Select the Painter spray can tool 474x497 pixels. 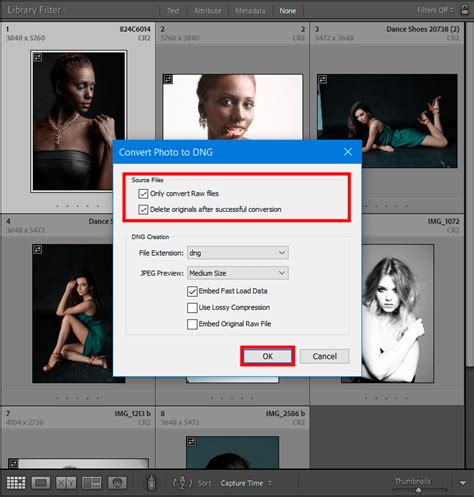152,482
